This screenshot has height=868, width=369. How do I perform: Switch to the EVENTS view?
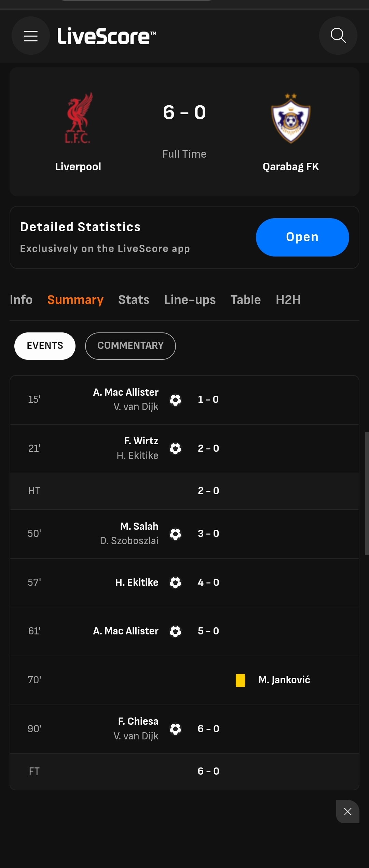pos(45,346)
